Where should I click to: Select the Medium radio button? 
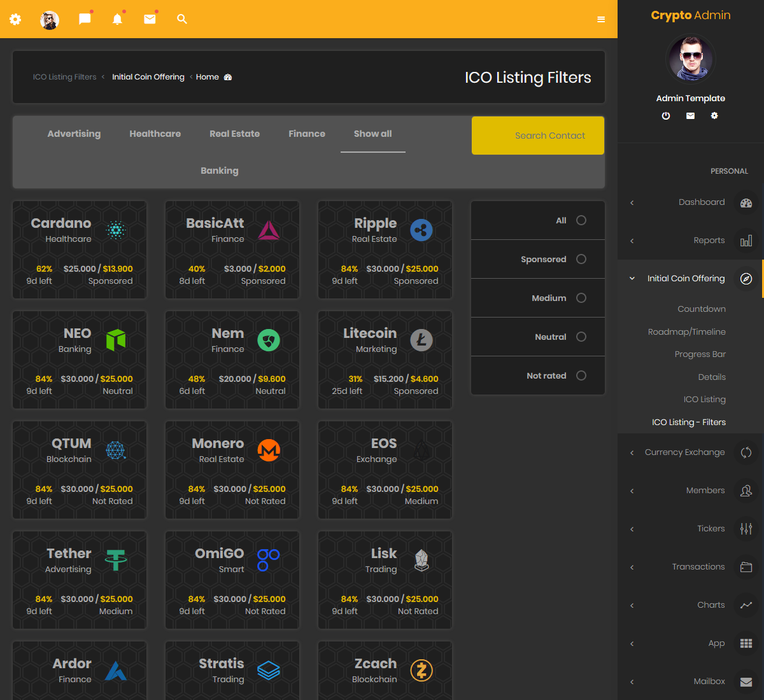pos(581,298)
